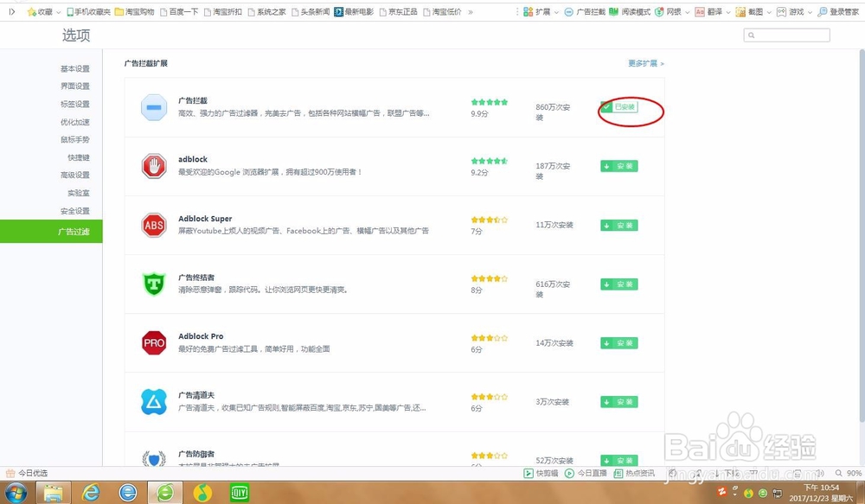Select 优化加速 in options sidebar
Image resolution: width=865 pixels, height=504 pixels.
[x=75, y=122]
